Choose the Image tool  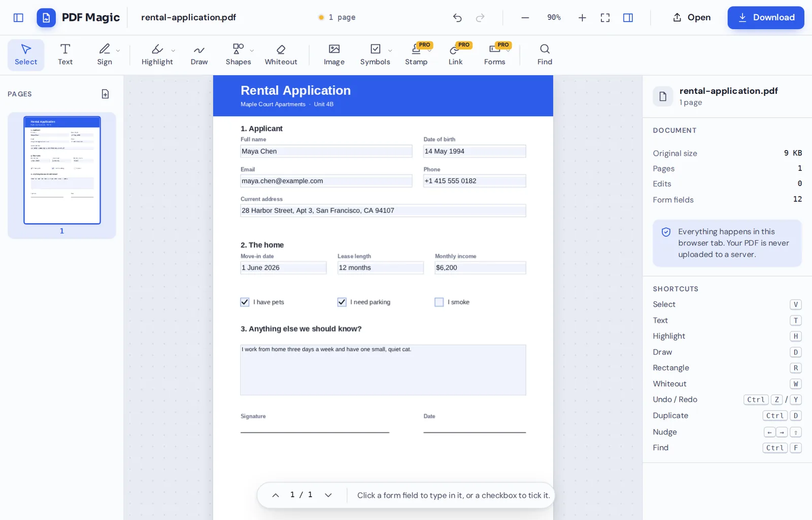tap(334, 55)
